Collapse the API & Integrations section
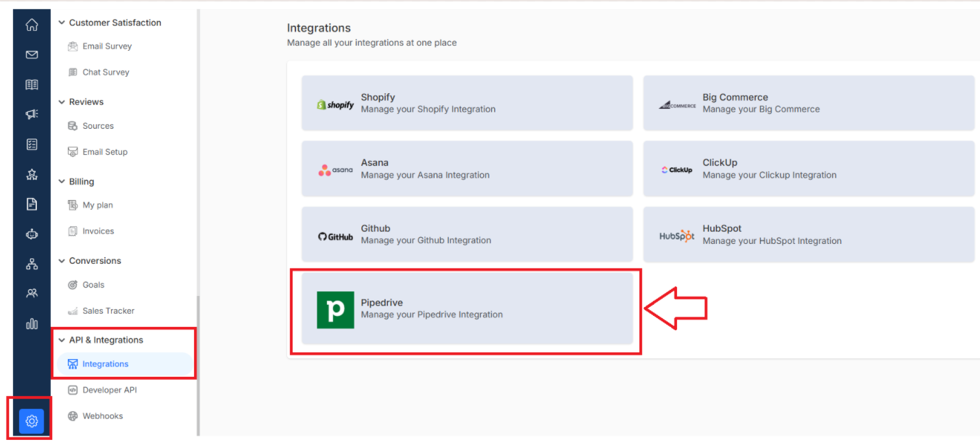The height and width of the screenshot is (444, 980). point(62,340)
